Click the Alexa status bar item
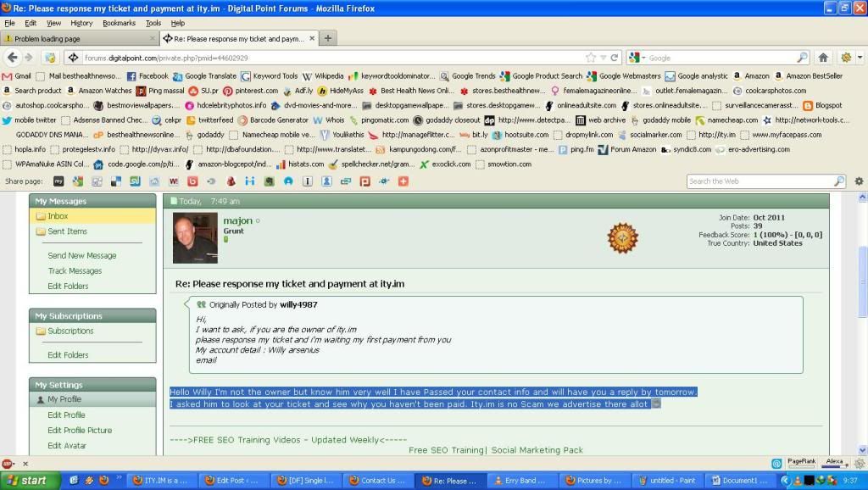 click(x=834, y=463)
